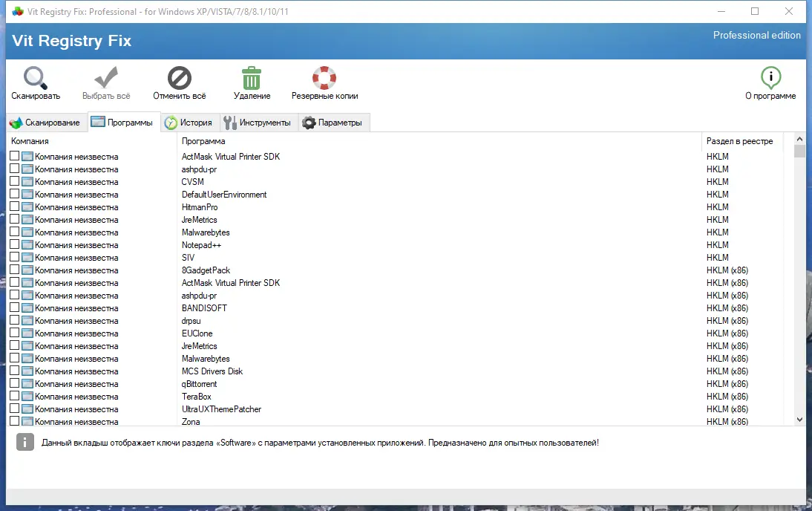Click the Удаление trash bin icon
812x511 pixels.
252,78
